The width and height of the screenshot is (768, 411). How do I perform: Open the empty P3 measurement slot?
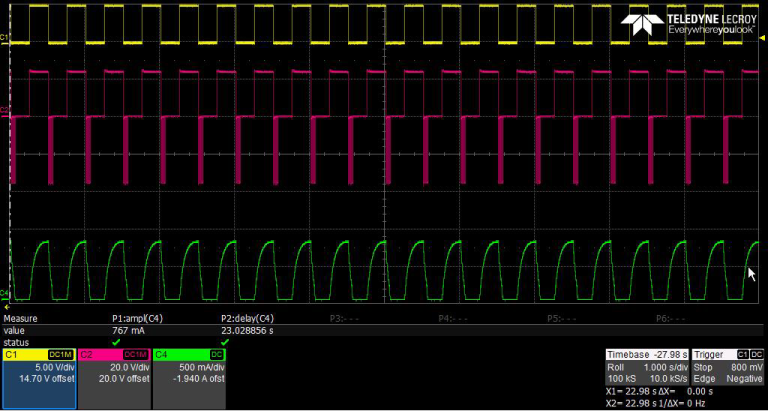(345, 318)
